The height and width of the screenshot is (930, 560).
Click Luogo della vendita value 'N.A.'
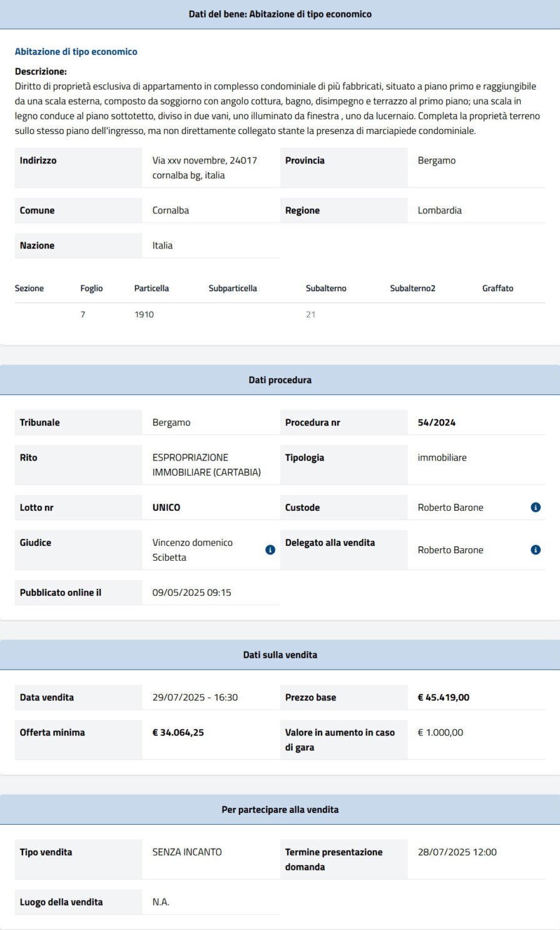tap(161, 902)
